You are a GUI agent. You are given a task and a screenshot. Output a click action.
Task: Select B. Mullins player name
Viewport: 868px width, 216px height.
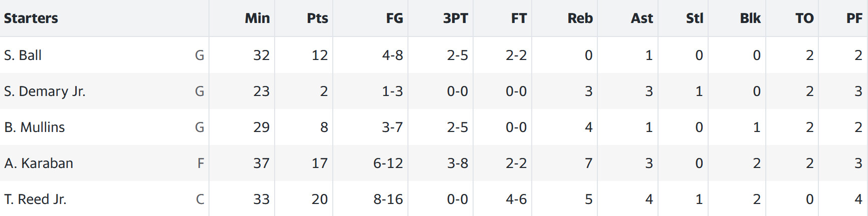tap(35, 127)
